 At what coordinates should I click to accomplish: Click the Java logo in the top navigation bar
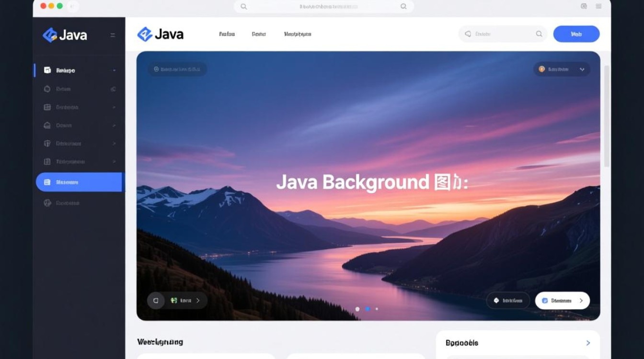pyautogui.click(x=144, y=34)
